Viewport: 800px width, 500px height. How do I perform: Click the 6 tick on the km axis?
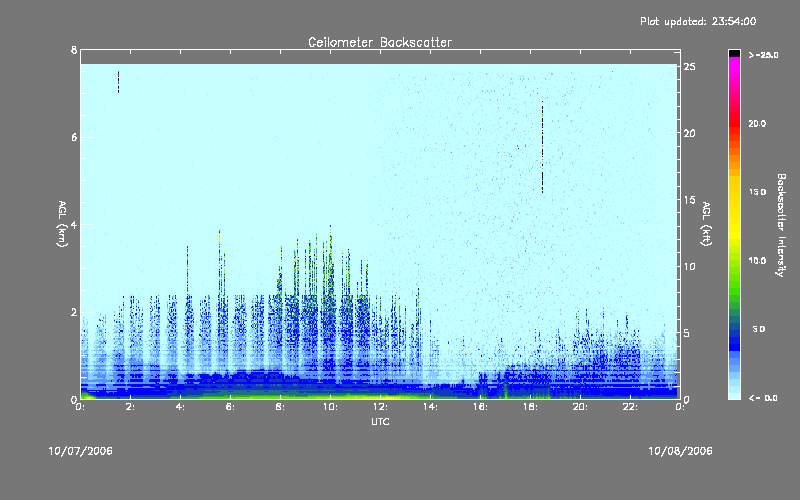pyautogui.click(x=74, y=137)
